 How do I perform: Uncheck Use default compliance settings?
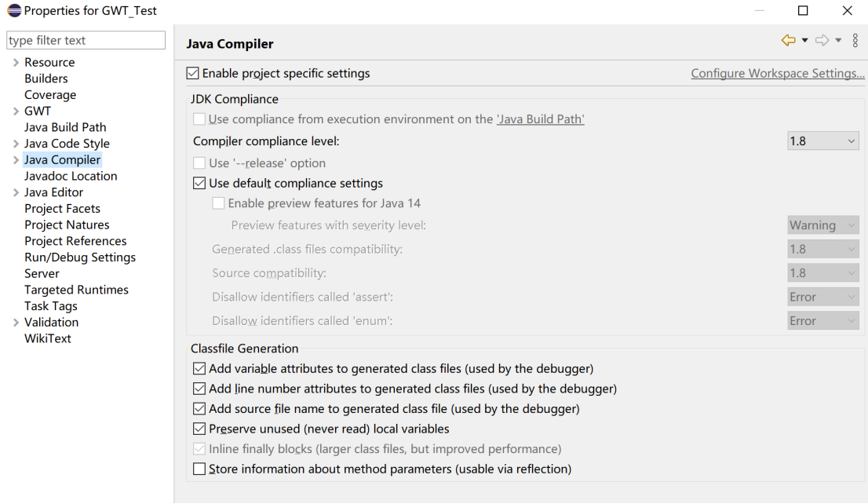(x=199, y=183)
